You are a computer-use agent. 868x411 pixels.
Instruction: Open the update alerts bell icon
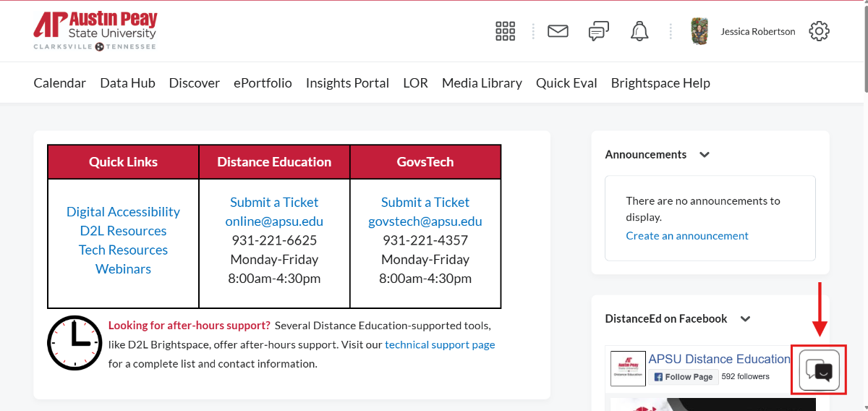pyautogui.click(x=639, y=31)
